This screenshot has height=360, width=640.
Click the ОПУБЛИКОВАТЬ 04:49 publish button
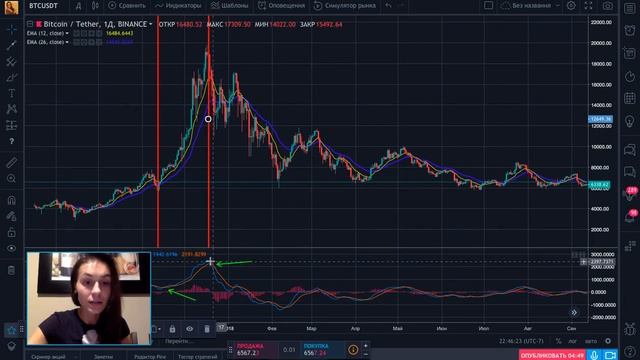pos(552,356)
